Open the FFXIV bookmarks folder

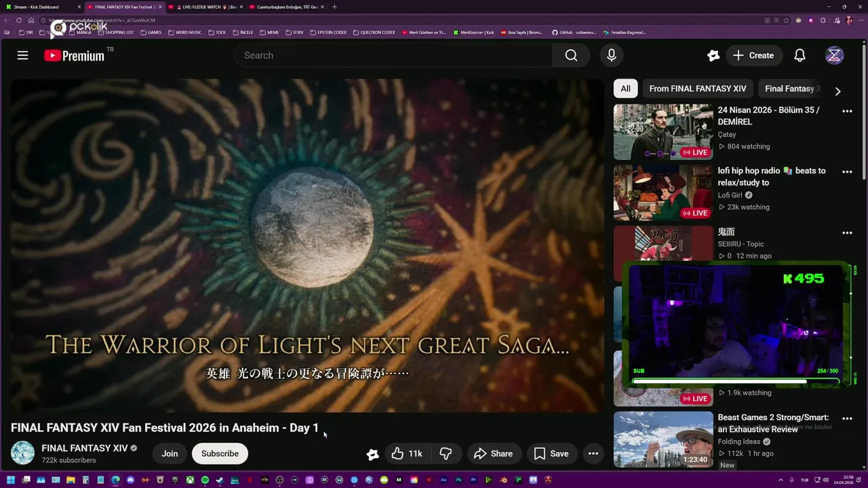coord(294,33)
